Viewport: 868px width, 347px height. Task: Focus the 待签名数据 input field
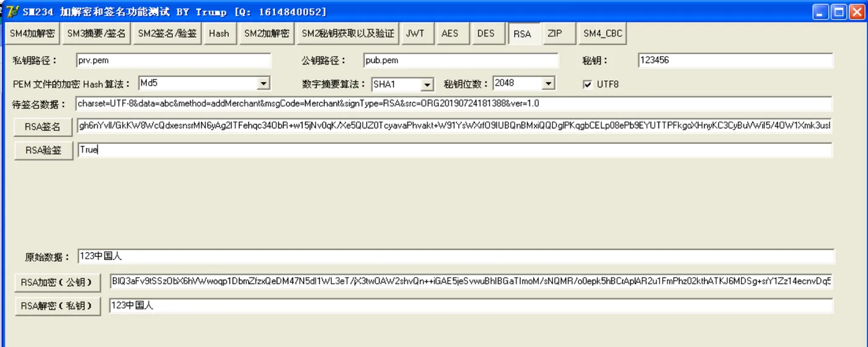tap(454, 104)
